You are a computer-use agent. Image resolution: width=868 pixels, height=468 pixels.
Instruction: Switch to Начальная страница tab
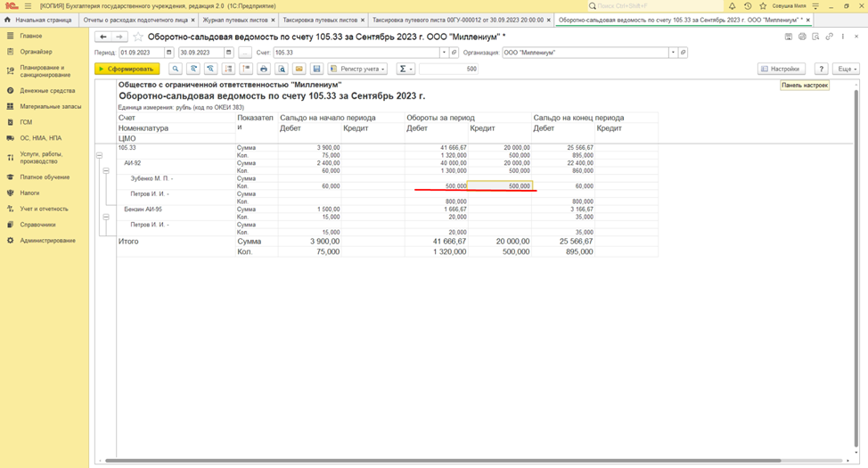coord(38,20)
